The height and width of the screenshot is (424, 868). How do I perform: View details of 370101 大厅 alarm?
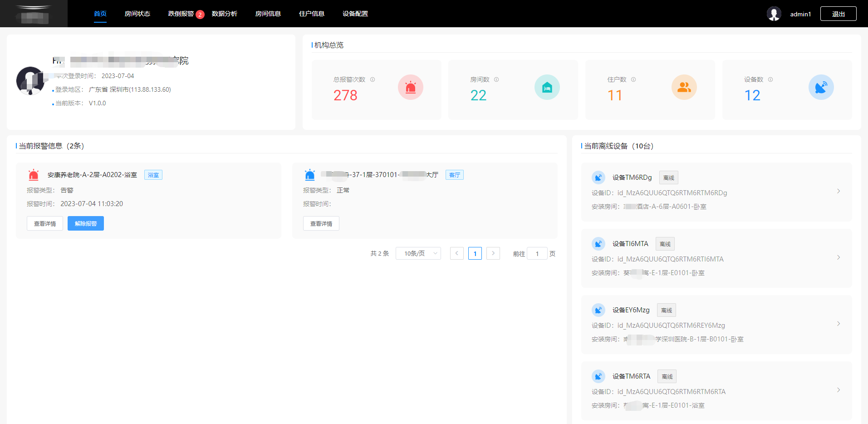(x=321, y=223)
